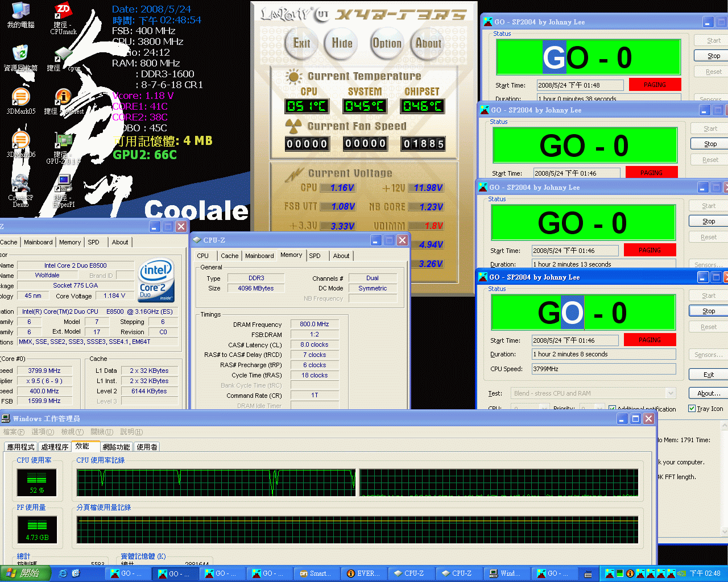Toggle the Additional notification checkbox
Image resolution: width=728 pixels, height=582 pixels.
pyautogui.click(x=612, y=409)
